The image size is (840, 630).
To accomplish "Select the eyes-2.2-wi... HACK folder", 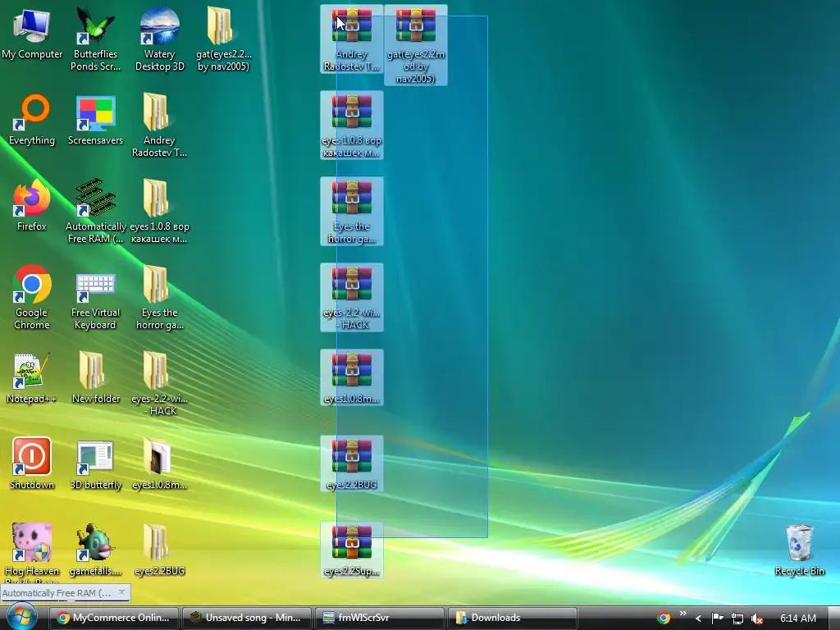I will [x=159, y=384].
